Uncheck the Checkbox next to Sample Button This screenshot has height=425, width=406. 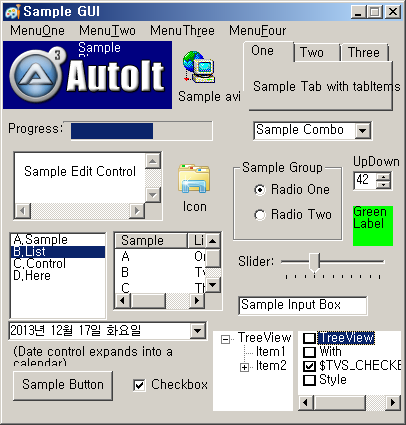click(139, 385)
